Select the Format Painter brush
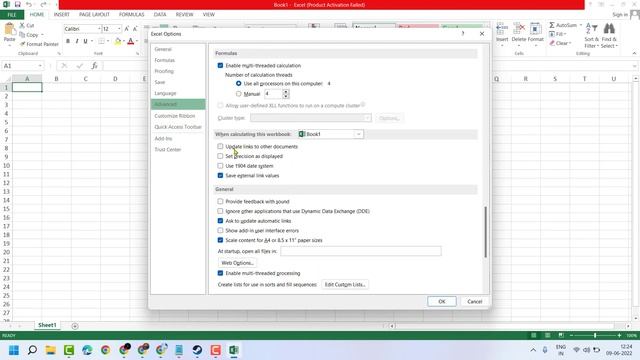 [22, 44]
